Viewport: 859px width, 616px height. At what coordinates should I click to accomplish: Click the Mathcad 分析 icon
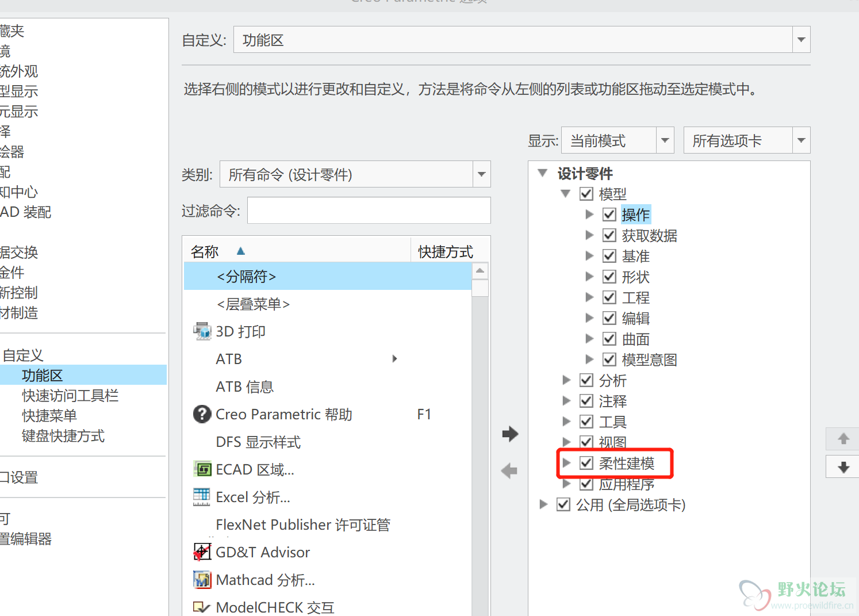pyautogui.click(x=202, y=580)
